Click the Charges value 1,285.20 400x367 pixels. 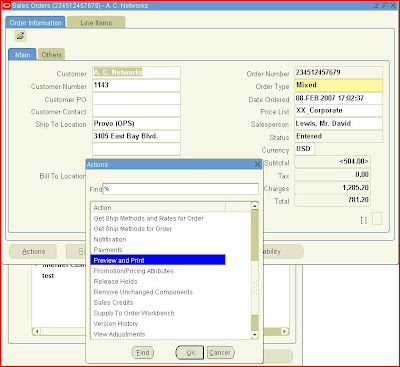(x=332, y=188)
